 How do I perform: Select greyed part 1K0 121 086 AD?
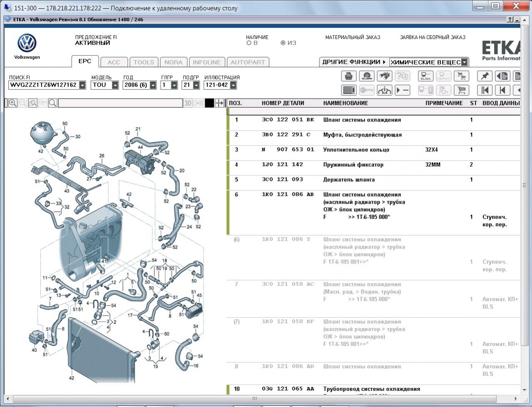click(288, 366)
